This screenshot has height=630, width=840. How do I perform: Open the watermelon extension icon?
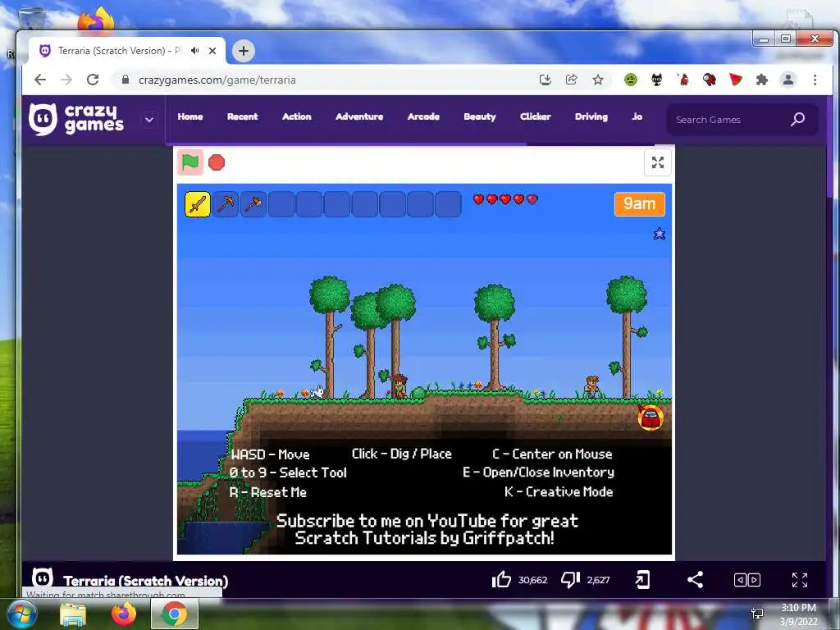point(736,80)
